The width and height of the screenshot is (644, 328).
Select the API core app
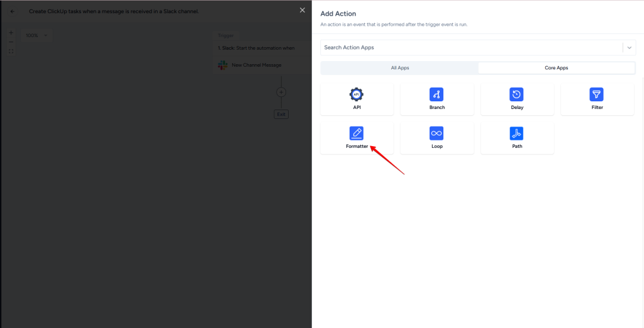[x=357, y=99]
